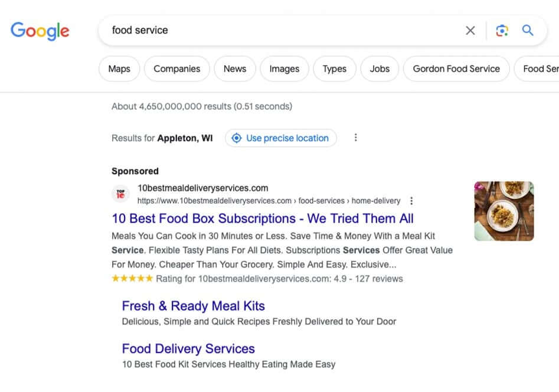Click the Google logo

(40, 31)
